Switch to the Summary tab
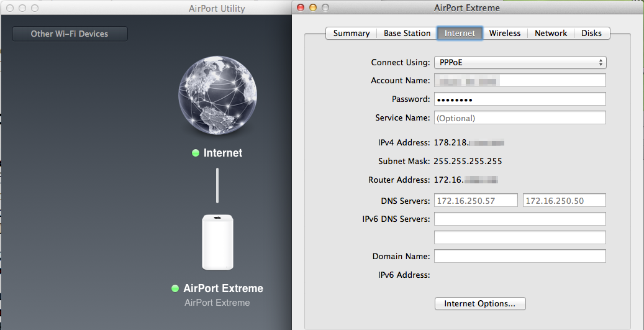 point(351,34)
